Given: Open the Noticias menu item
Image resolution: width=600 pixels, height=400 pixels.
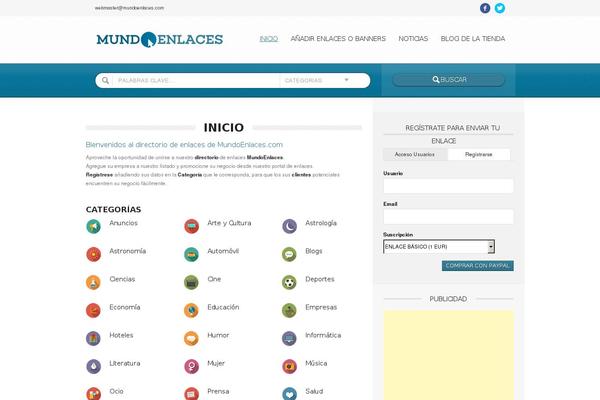Looking at the screenshot, I should (413, 39).
